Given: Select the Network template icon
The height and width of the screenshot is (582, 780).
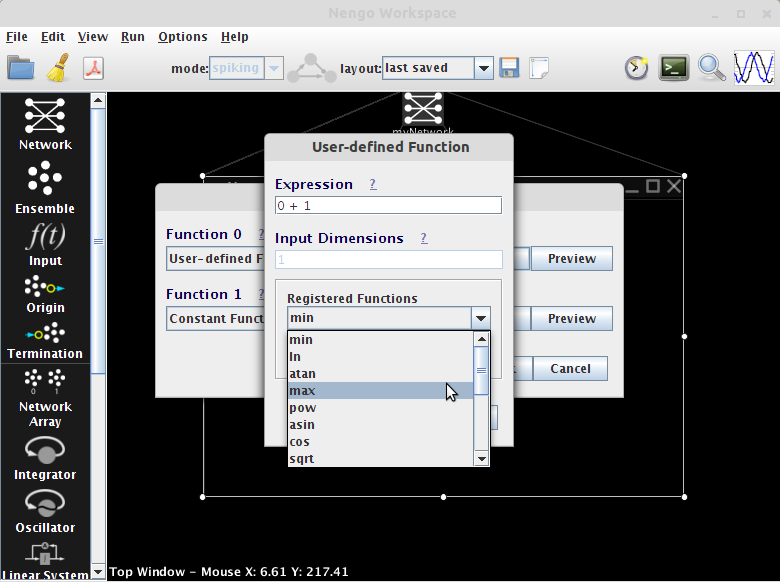Looking at the screenshot, I should (45, 115).
